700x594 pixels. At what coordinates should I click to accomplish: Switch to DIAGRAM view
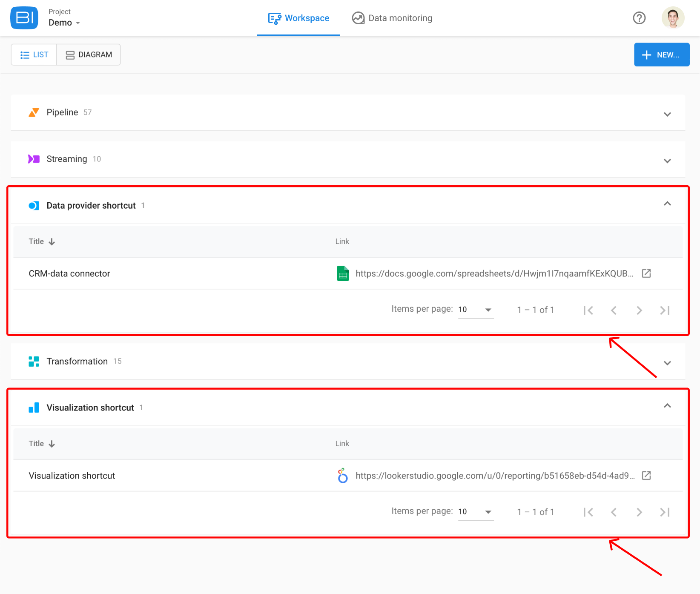coord(89,55)
